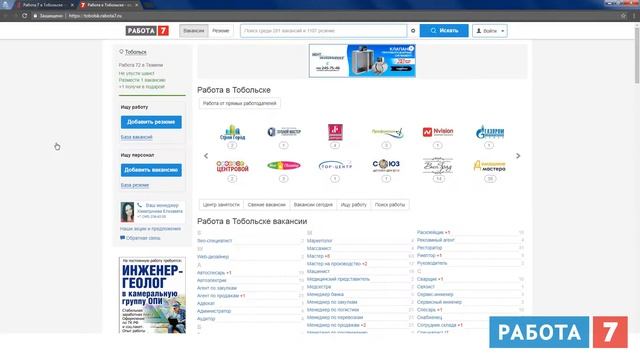Open the Nvision employer logo
The image size is (640, 360).
pyautogui.click(x=438, y=132)
